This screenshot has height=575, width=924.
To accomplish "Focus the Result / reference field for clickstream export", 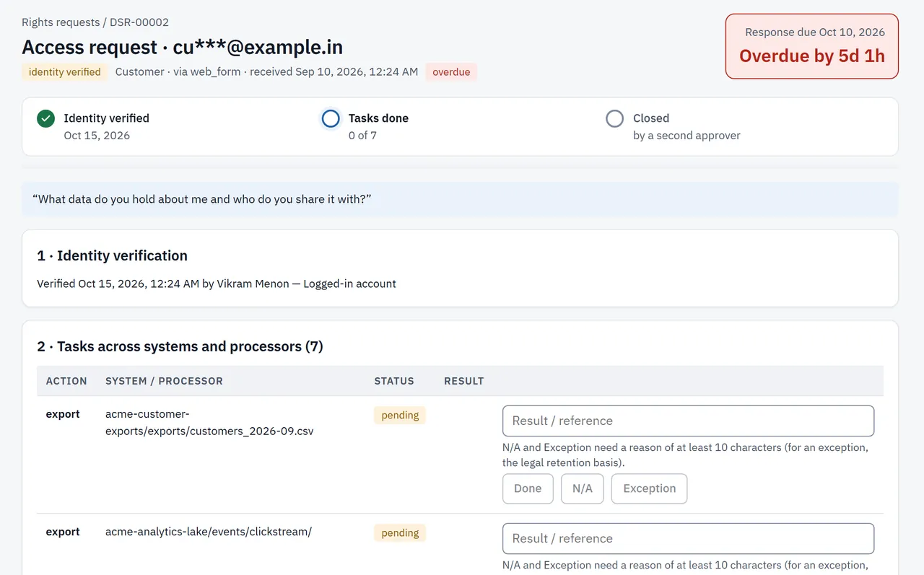I will tap(688, 538).
